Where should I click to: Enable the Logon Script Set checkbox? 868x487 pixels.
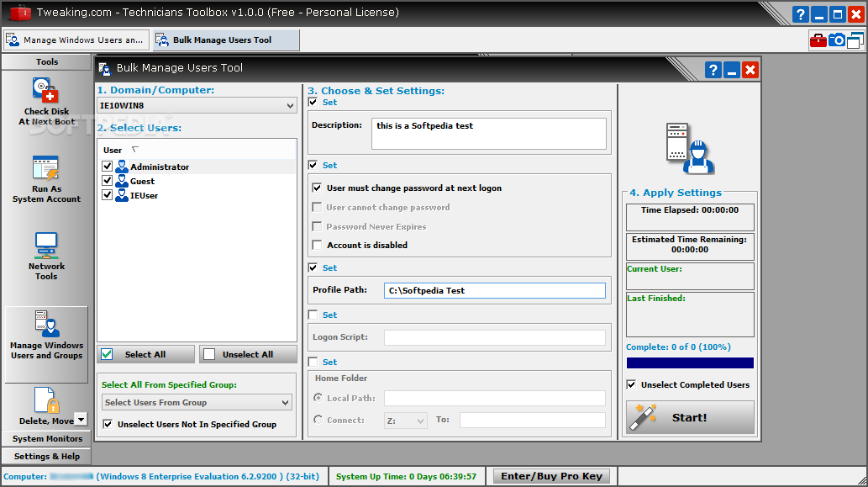pos(313,315)
